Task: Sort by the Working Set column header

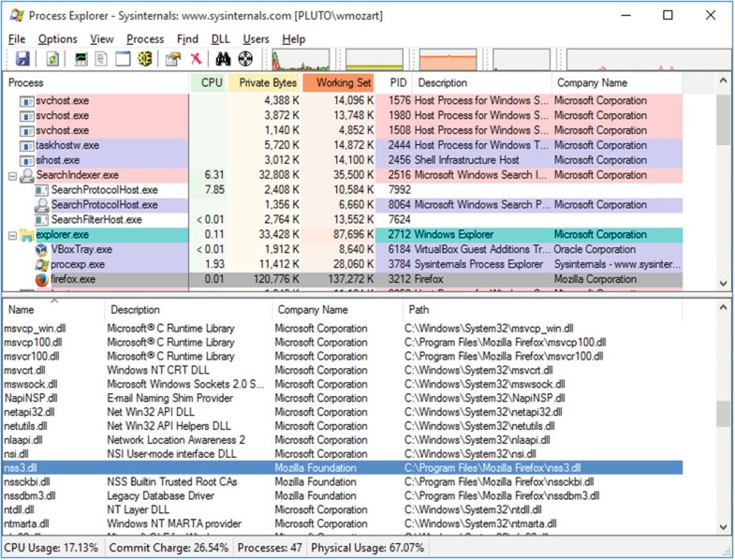Action: coord(339,83)
